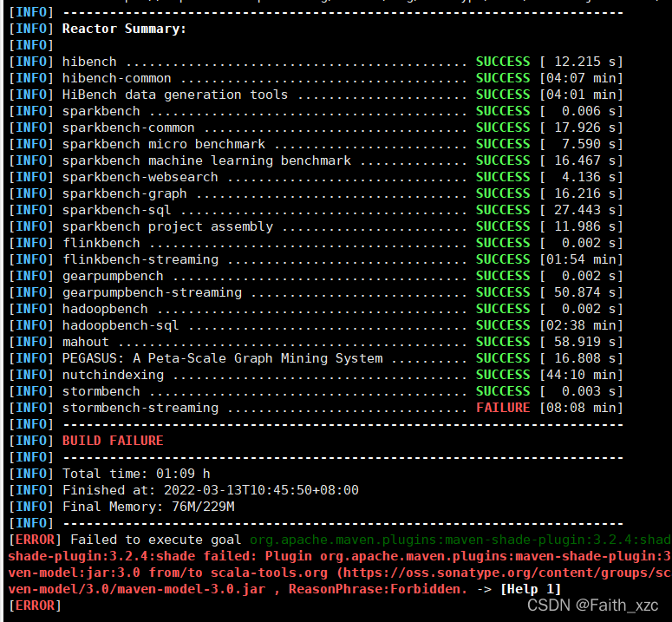This screenshot has width=672, height=622.
Task: Click the 'BUILD FAILURE' message
Action: pos(113,441)
